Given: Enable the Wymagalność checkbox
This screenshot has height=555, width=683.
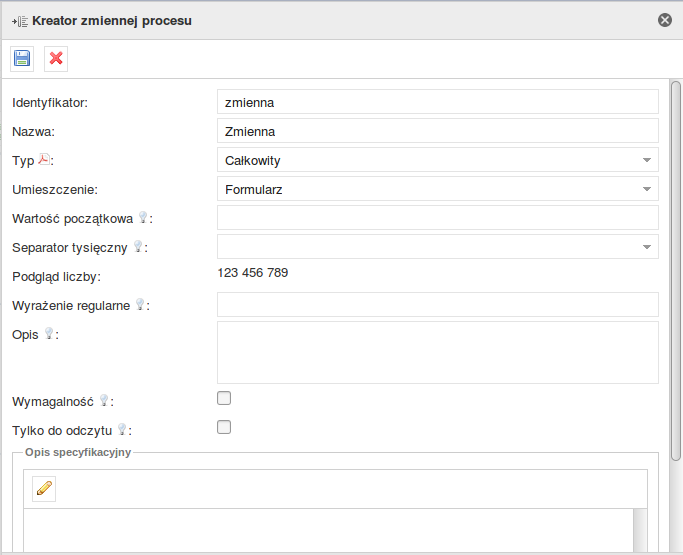Looking at the screenshot, I should tap(224, 398).
